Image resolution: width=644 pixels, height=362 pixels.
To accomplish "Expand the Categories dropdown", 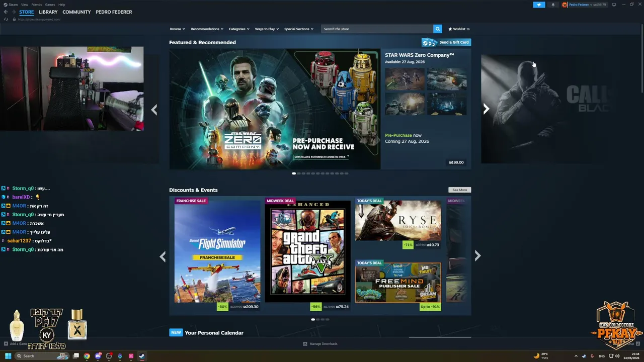I will [239, 29].
